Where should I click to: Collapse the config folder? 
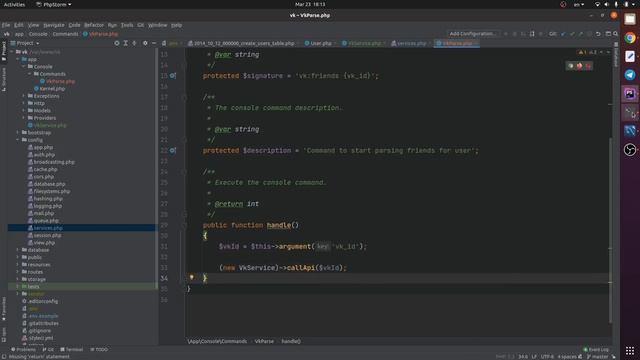[18, 140]
